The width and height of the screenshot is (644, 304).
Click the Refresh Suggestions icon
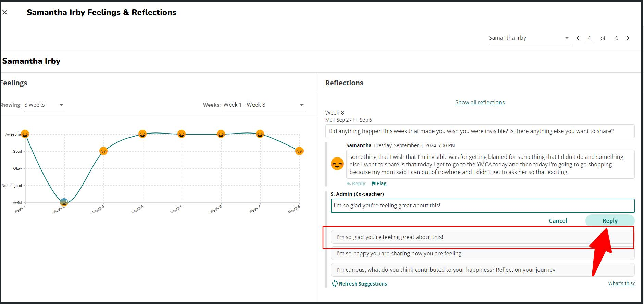coord(335,283)
